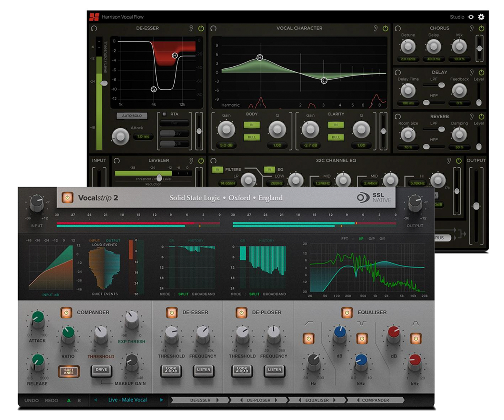Toggle the Equaliser bell band power button
Image resolution: width=504 pixels, height=420 pixels.
pyautogui.click(x=415, y=338)
